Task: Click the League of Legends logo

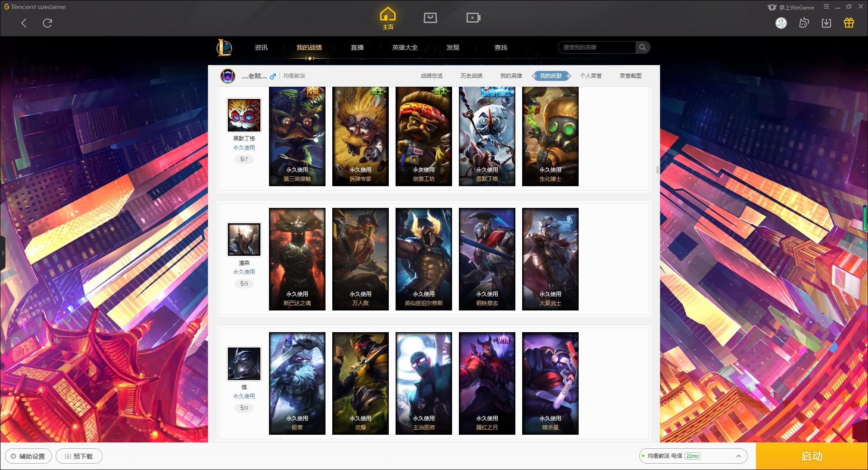Action: click(x=224, y=47)
